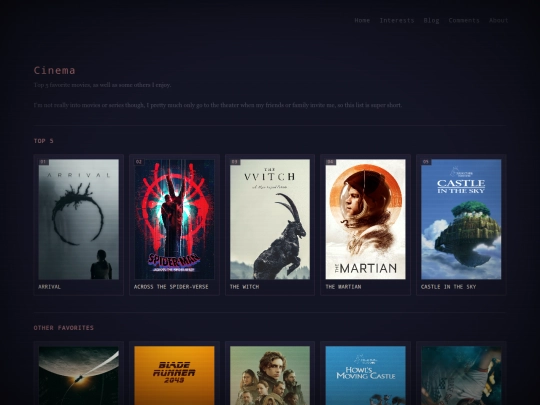Click the 01 rank badge on Arrival

[43, 162]
